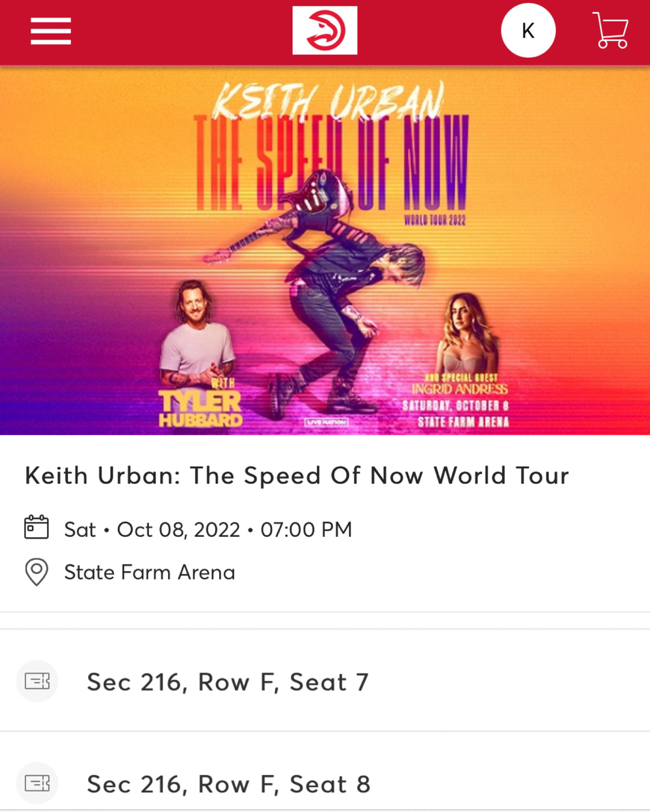This screenshot has height=812, width=650.
Task: Tap the location pin icon
Action: click(37, 572)
